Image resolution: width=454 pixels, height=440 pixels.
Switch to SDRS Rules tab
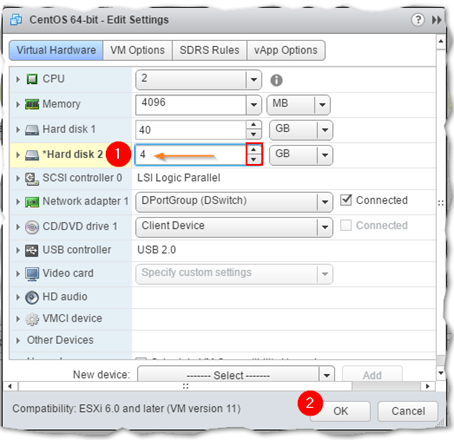coord(209,50)
